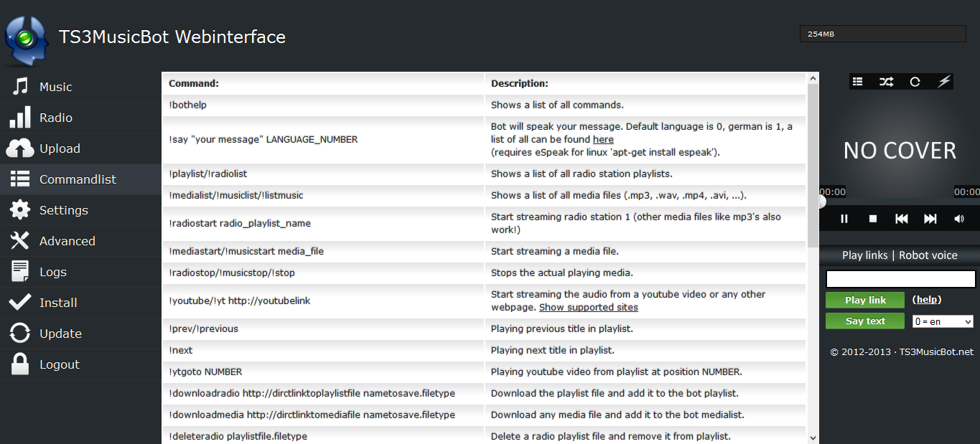Screen dimensions: 980x444
Task: Select the !radiostart radio_playlist_name cell
Action: coord(323,223)
